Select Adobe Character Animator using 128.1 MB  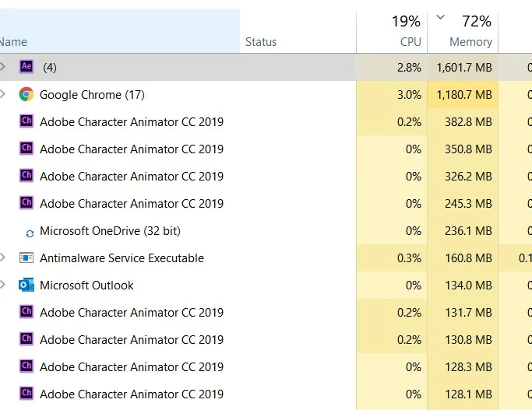266,394
